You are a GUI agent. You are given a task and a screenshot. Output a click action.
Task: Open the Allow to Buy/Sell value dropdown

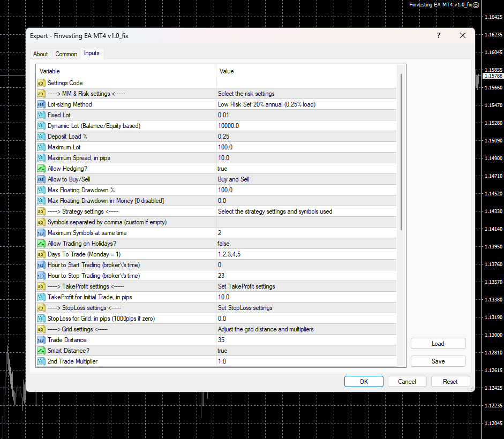(306, 179)
